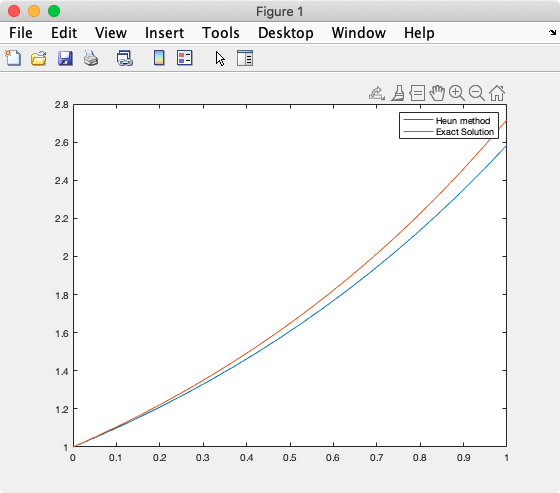560x493 pixels.
Task: Insert colorbar using toolbar icon
Action: pyautogui.click(x=159, y=58)
